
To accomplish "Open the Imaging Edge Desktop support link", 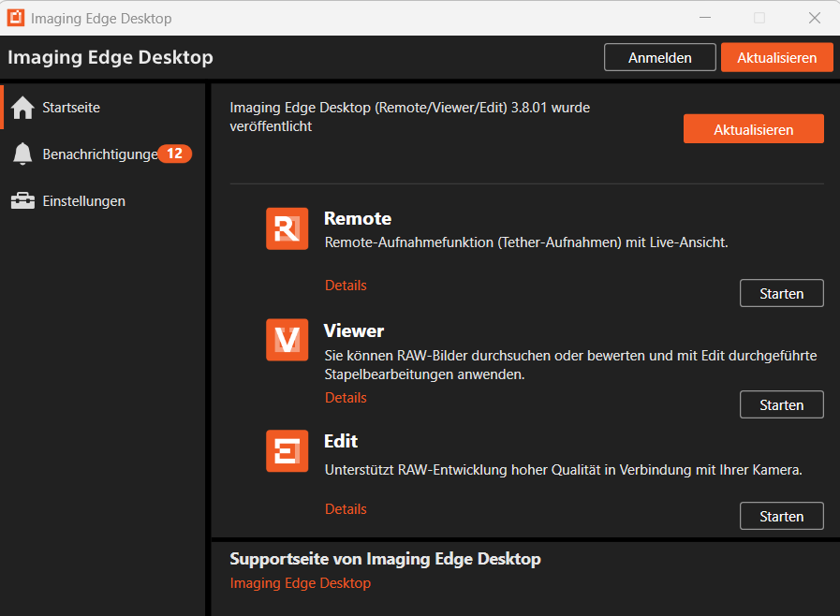I will pyautogui.click(x=300, y=583).
